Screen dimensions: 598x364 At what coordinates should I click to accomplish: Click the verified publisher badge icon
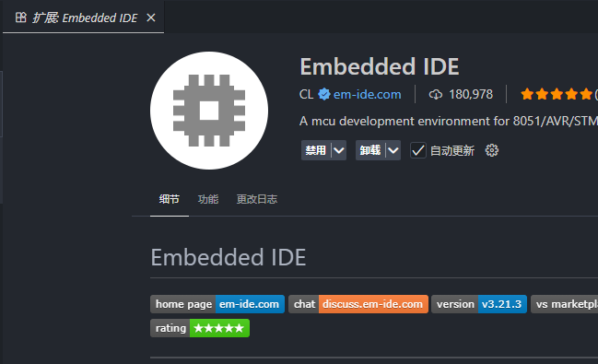(324, 94)
